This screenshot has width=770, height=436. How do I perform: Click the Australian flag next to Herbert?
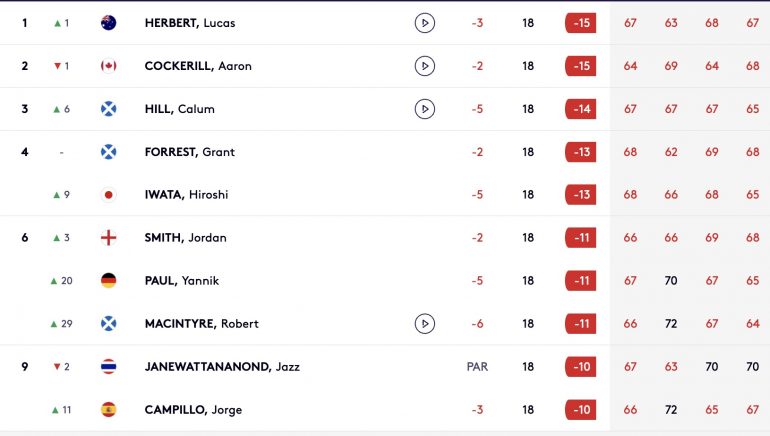point(109,23)
